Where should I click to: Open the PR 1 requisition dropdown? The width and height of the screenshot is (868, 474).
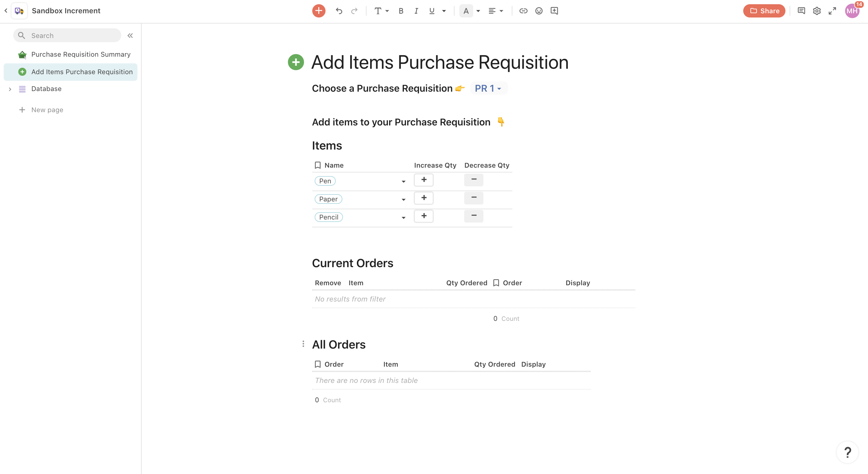(x=488, y=88)
